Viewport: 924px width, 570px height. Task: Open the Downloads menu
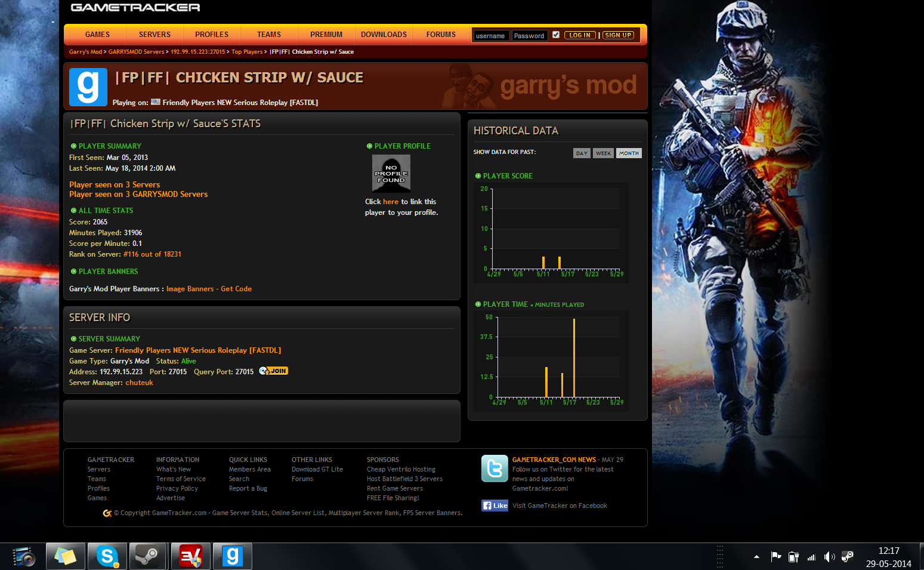(x=384, y=35)
